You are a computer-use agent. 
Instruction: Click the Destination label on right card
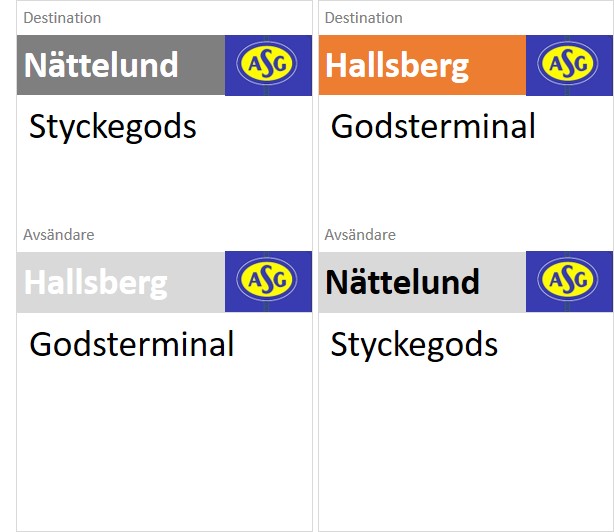coord(363,18)
